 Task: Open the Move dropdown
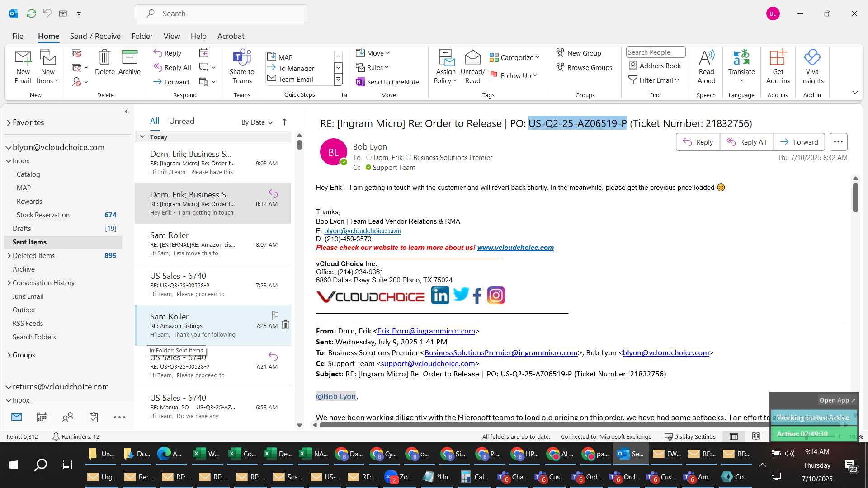click(373, 53)
